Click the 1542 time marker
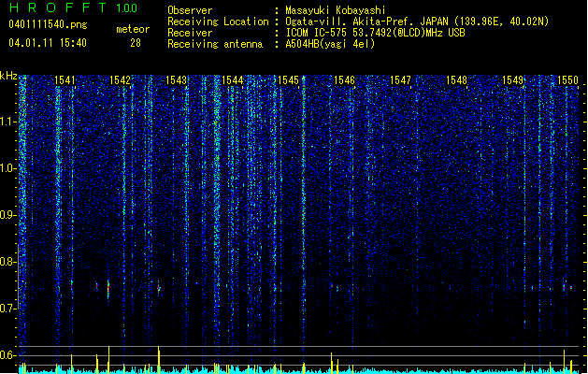 click(120, 80)
